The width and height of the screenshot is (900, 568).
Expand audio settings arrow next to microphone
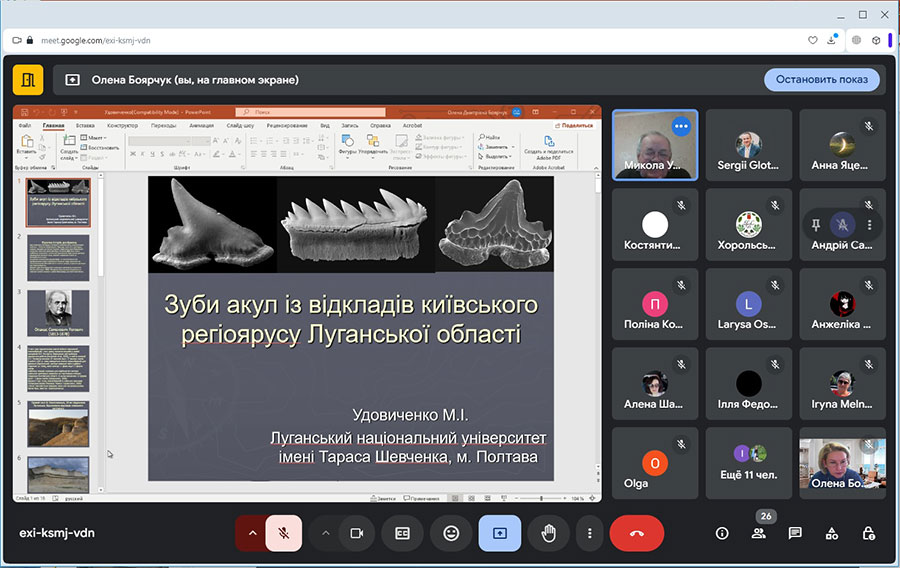pyautogui.click(x=252, y=533)
